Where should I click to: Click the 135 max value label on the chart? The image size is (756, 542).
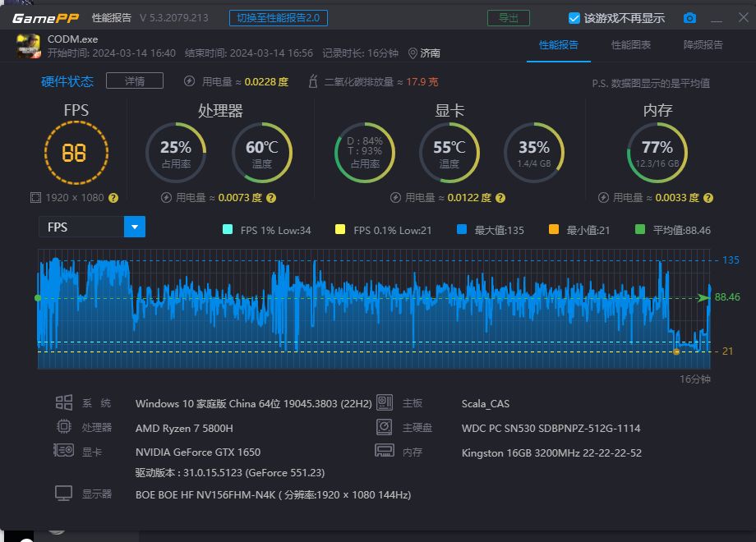pyautogui.click(x=731, y=260)
